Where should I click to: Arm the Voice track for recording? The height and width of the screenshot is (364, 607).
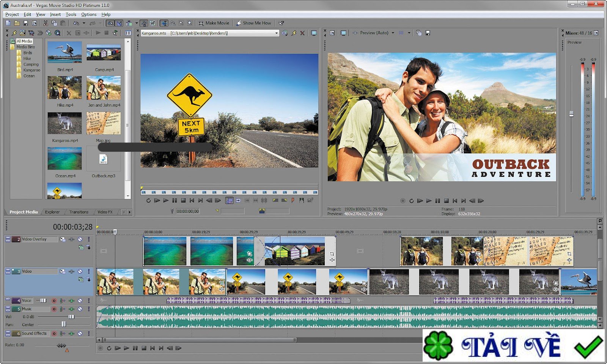click(x=54, y=301)
